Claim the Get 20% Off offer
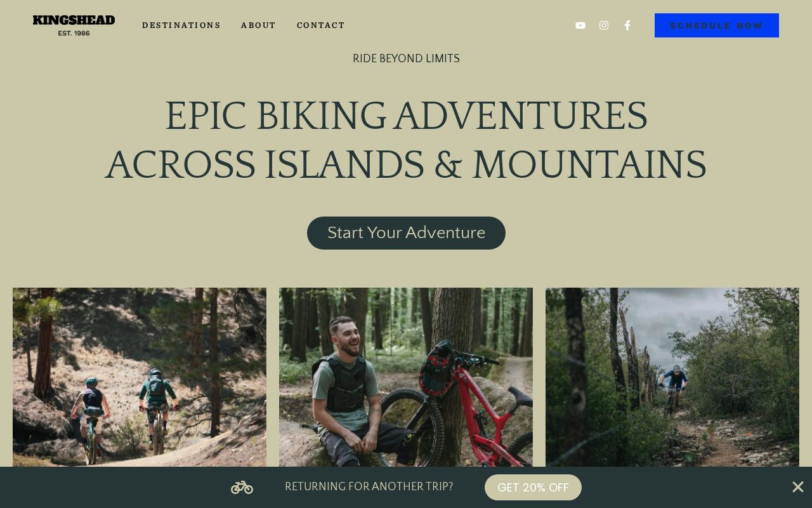This screenshot has width=812, height=508. point(533,488)
